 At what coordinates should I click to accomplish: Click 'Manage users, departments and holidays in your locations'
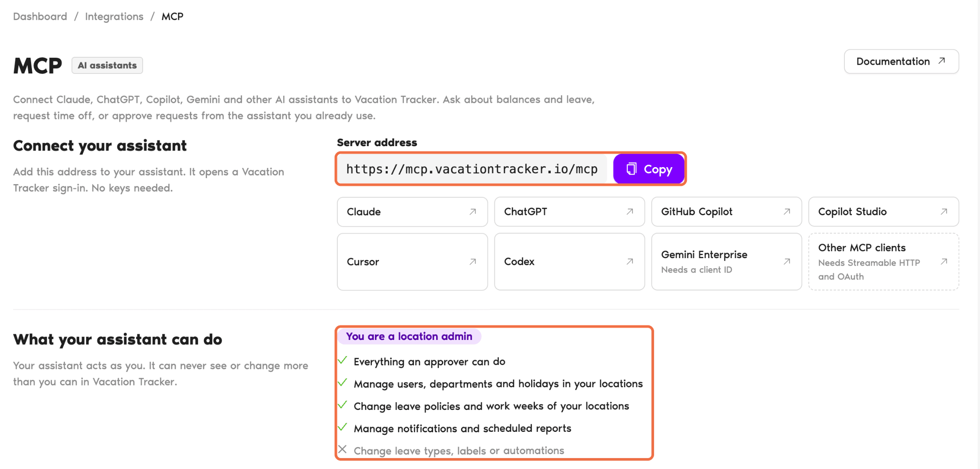pyautogui.click(x=498, y=384)
